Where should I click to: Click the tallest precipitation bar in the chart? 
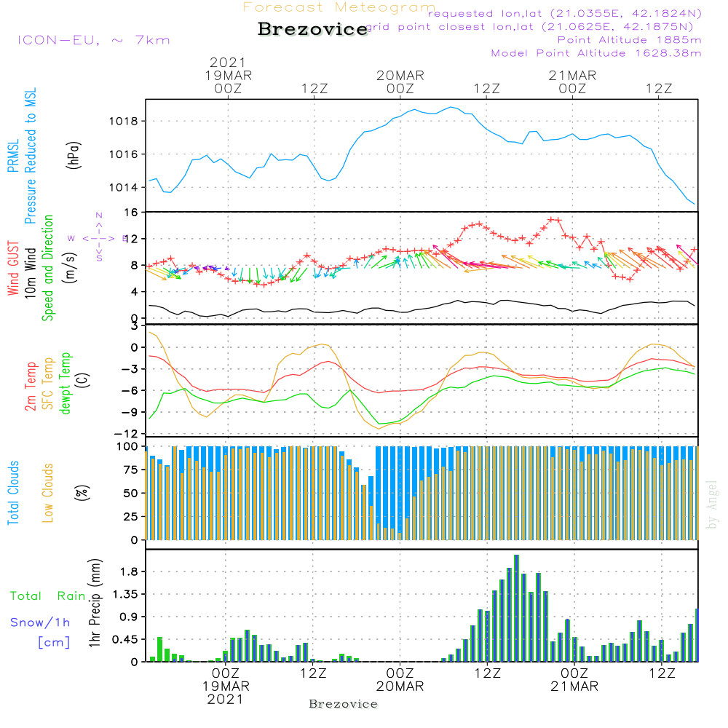pyautogui.click(x=516, y=608)
